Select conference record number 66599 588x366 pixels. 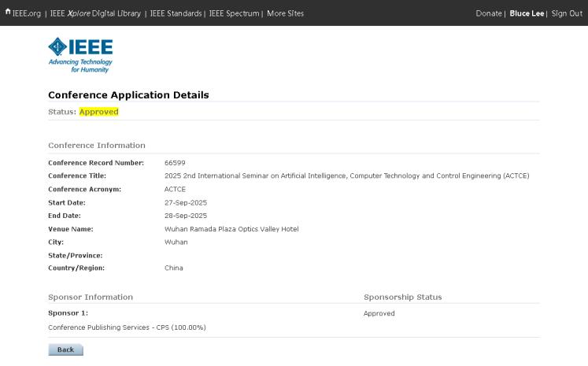click(174, 162)
